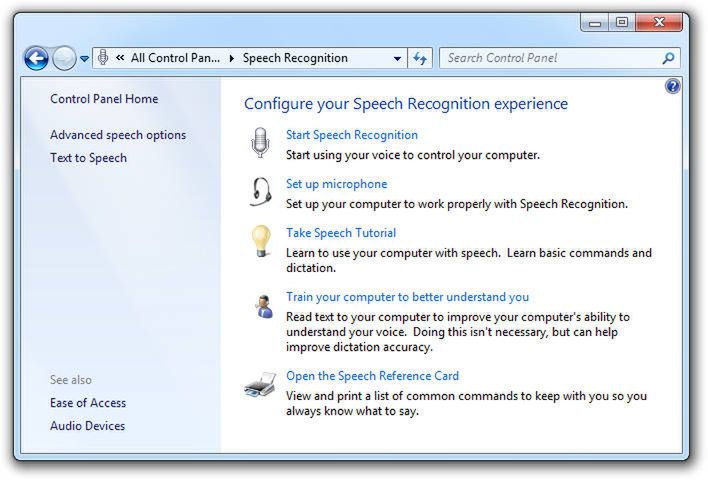
Task: Click the greyed-out Forward arrow button
Action: (64, 58)
